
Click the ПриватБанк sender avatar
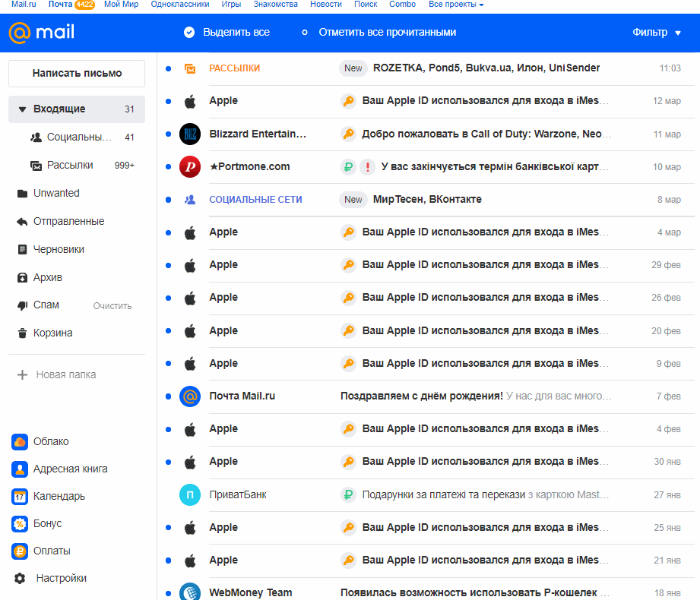point(190,494)
